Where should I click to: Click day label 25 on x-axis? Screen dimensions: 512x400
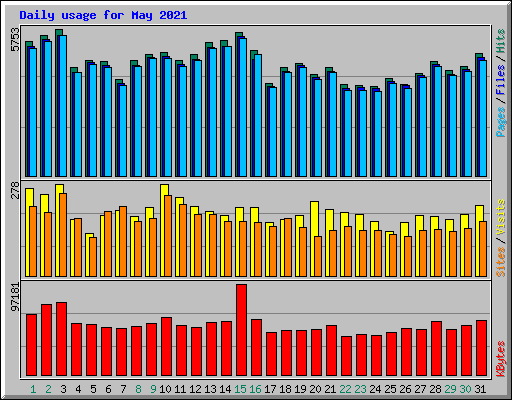pyautogui.click(x=390, y=389)
